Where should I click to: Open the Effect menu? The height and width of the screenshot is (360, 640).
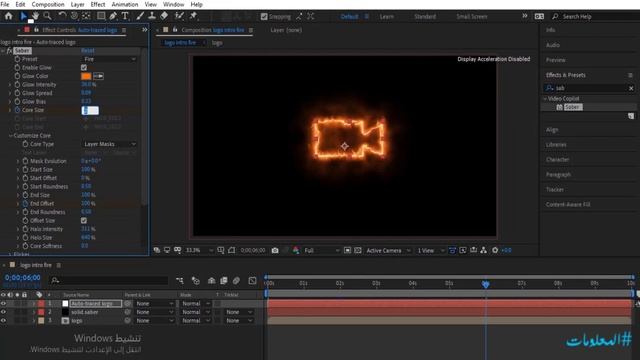pos(98,4)
